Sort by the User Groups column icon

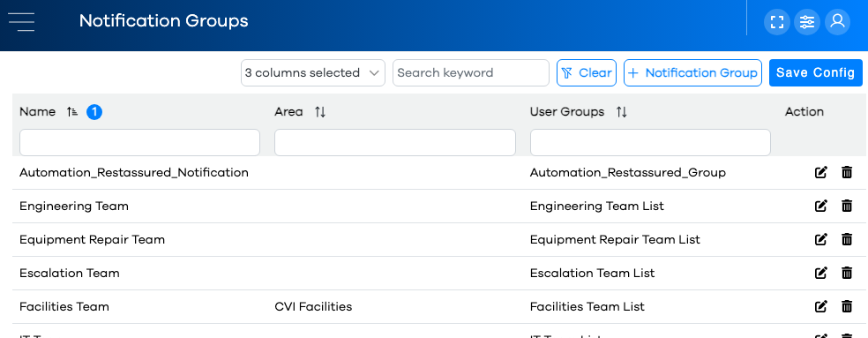pyautogui.click(x=622, y=112)
